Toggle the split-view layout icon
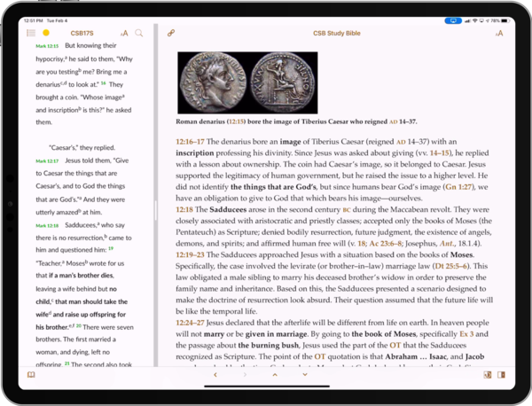Image resolution: width=532 pixels, height=406 pixels. tap(501, 375)
